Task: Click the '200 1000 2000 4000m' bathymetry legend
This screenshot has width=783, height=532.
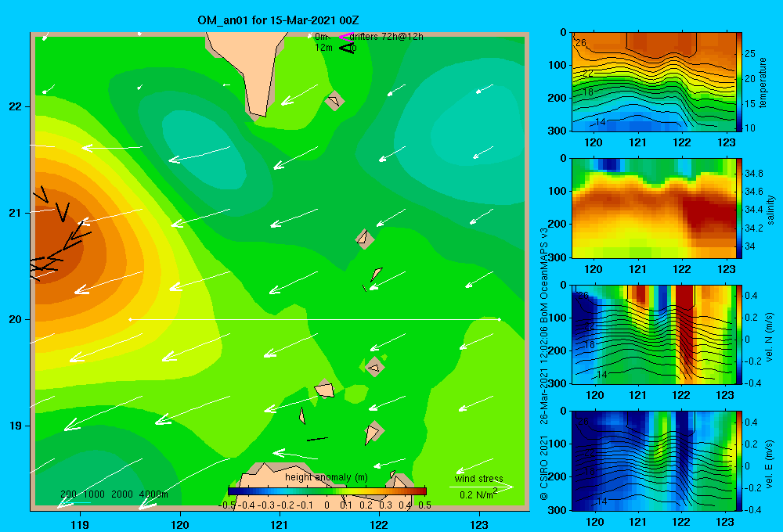Action: (x=114, y=494)
